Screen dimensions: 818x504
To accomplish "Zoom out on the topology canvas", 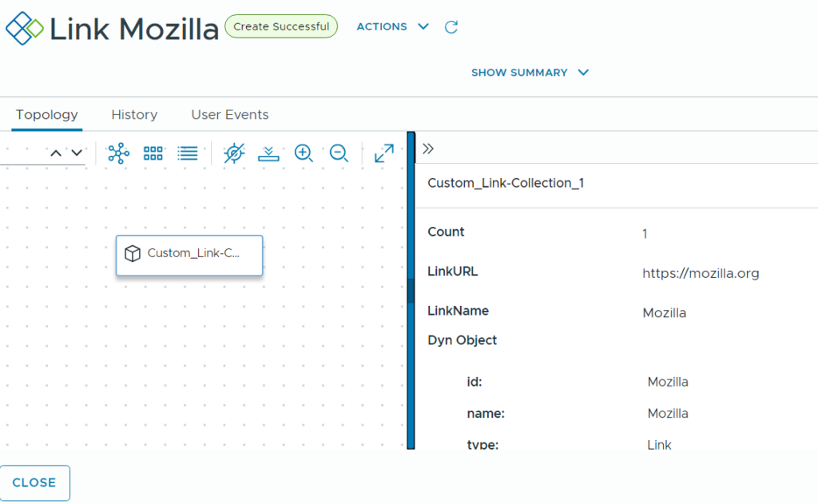I will [x=339, y=153].
